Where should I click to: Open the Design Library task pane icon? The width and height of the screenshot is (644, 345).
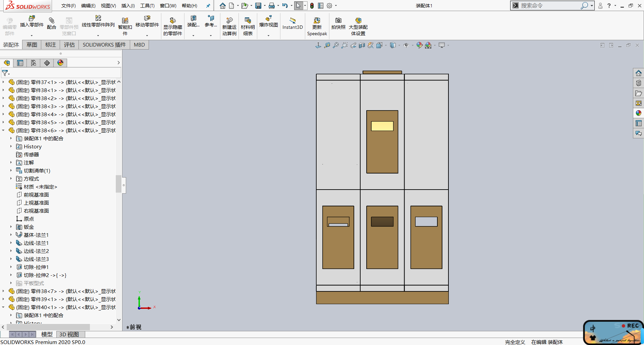(x=639, y=83)
